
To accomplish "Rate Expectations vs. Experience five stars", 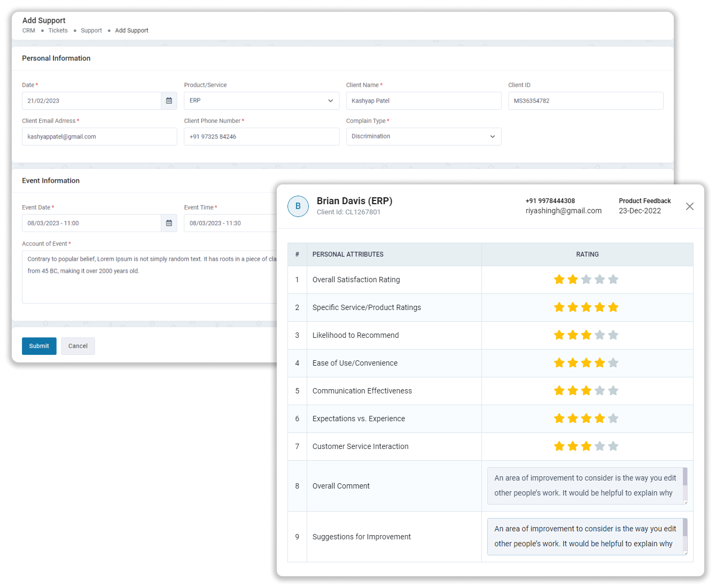I will (x=613, y=419).
